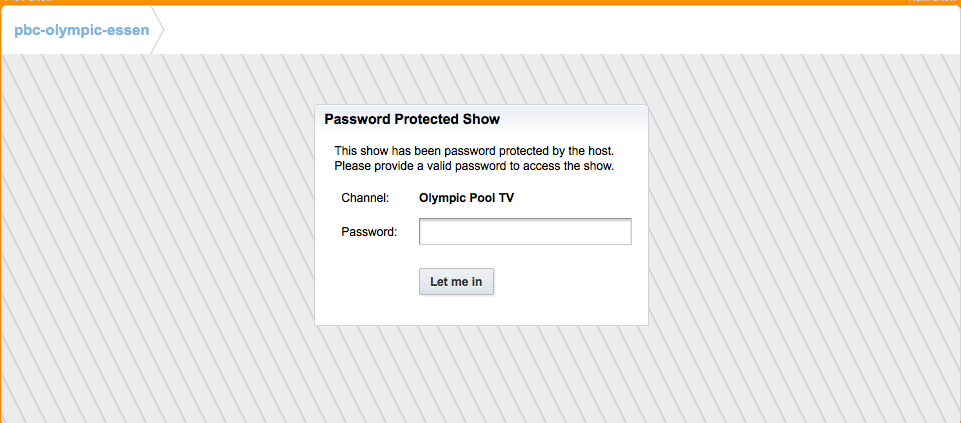Click the 'password protected by the host' sentence

pyautogui.click(x=474, y=150)
